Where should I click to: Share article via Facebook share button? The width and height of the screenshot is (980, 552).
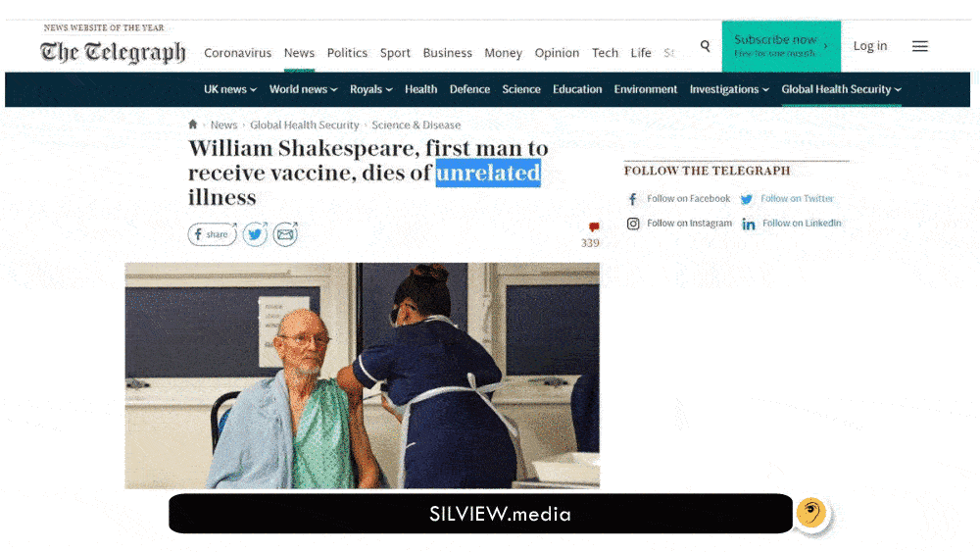pyautogui.click(x=213, y=234)
